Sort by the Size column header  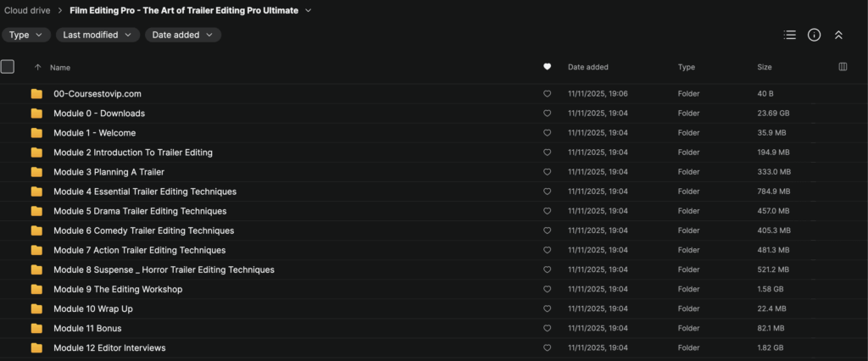point(766,67)
